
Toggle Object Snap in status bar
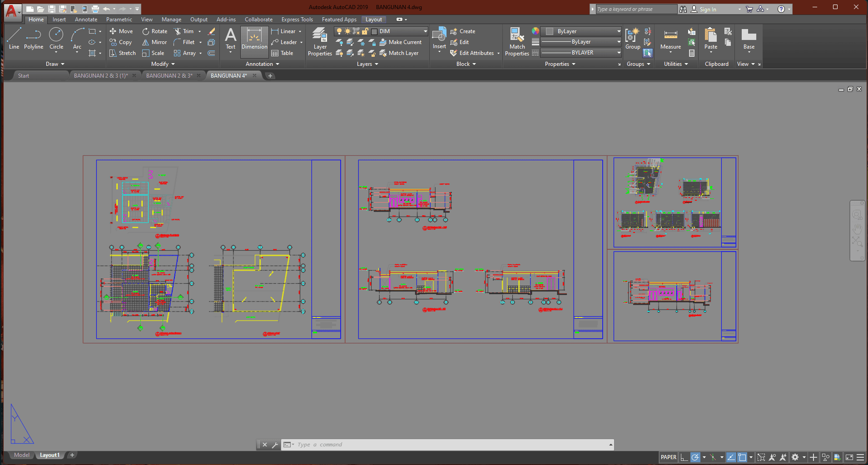[x=742, y=457]
